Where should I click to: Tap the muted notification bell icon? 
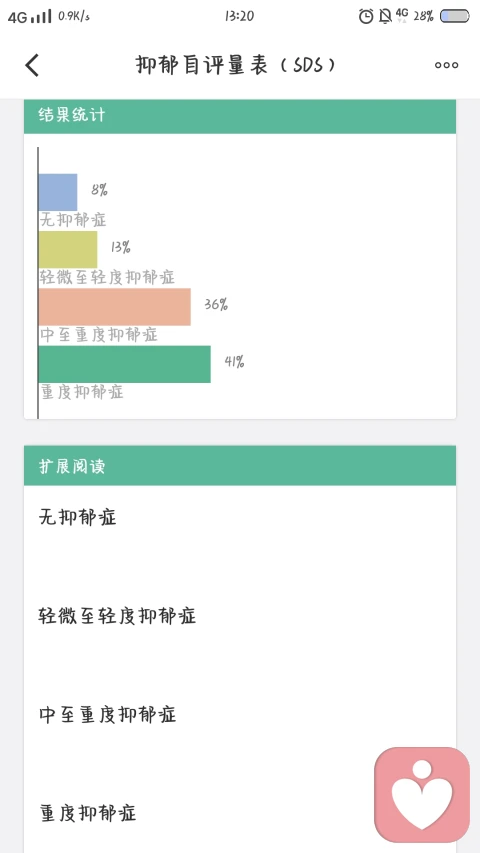tap(385, 16)
